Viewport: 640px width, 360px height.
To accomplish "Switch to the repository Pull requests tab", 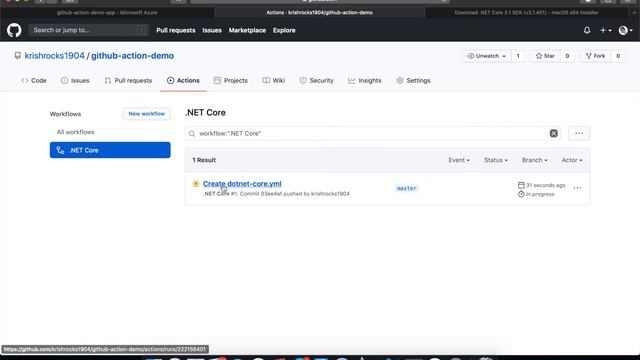I will pos(128,81).
